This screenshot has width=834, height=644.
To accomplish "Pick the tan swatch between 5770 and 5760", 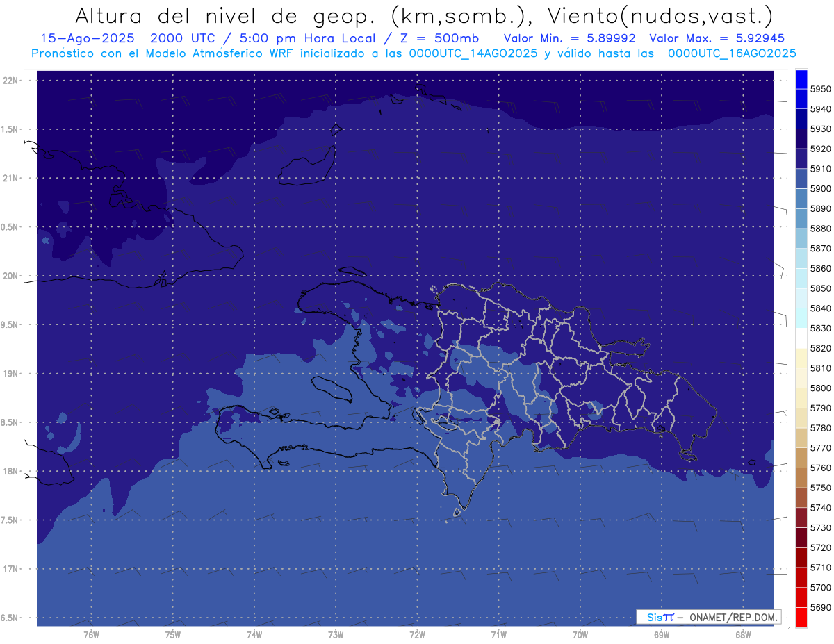I will pos(801,458).
